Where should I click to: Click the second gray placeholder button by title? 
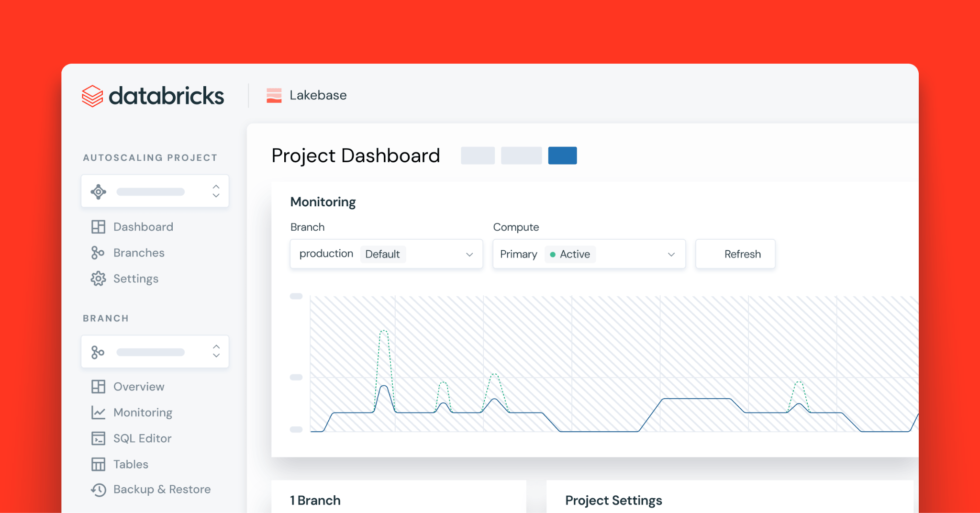point(521,156)
